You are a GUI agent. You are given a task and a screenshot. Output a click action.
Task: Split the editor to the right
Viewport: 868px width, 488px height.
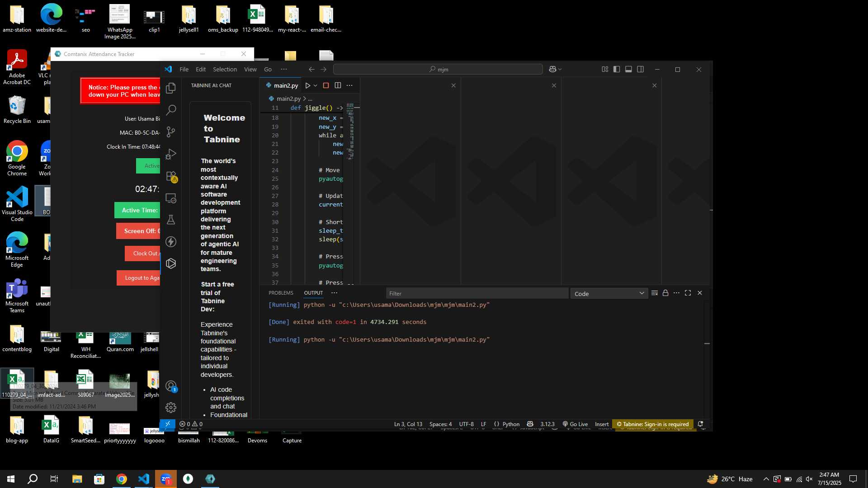(x=338, y=85)
